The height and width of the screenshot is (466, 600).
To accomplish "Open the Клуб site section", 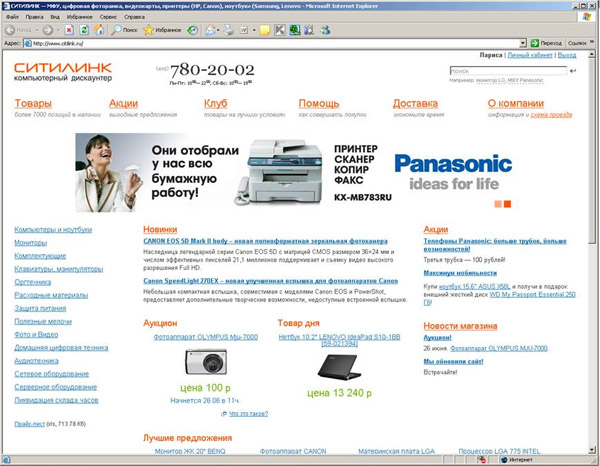I will coord(215,103).
